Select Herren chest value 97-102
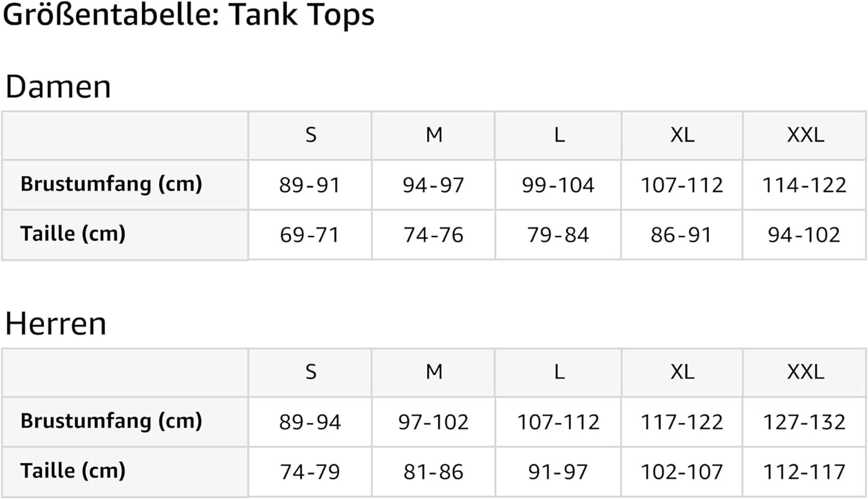 click(x=433, y=422)
